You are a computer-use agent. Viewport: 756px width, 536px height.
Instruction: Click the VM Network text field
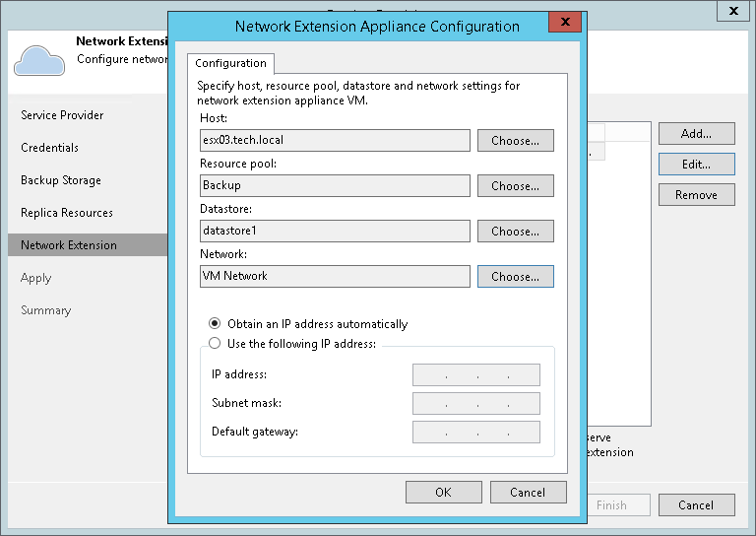(334, 277)
